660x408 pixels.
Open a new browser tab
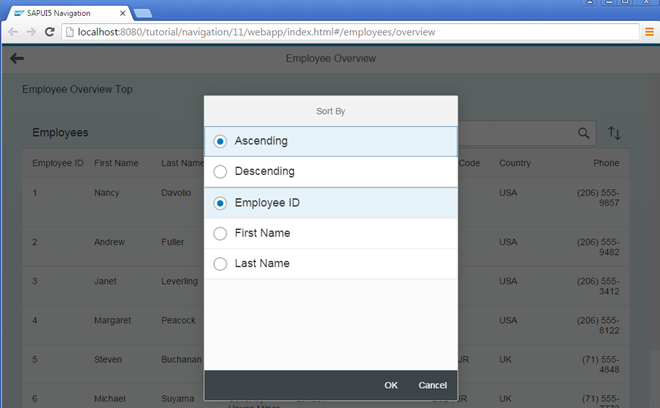point(142,12)
